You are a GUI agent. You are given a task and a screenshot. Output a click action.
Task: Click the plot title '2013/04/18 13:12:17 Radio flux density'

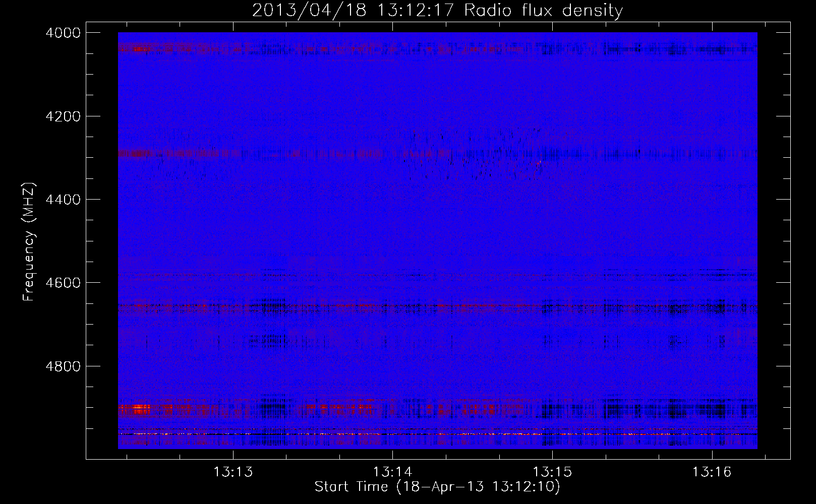[437, 10]
